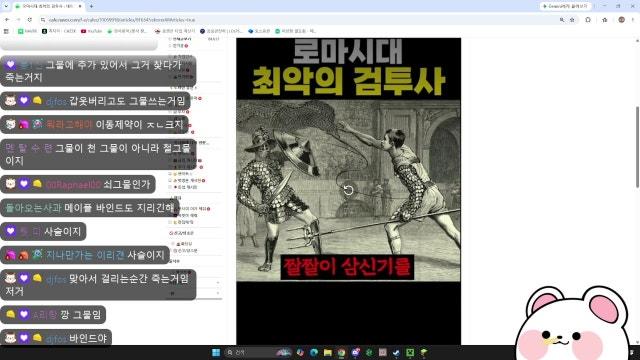
Task: Click chat message '바인드야'
Action: (x=88, y=338)
